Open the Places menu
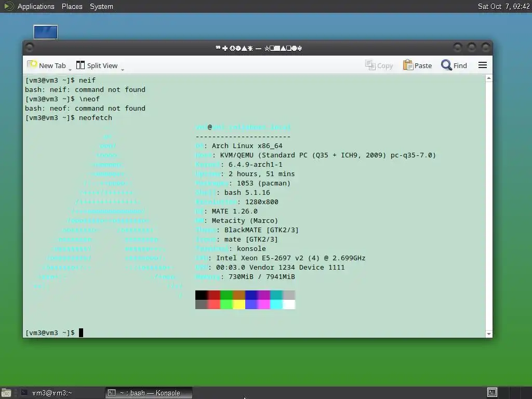 [x=72, y=6]
